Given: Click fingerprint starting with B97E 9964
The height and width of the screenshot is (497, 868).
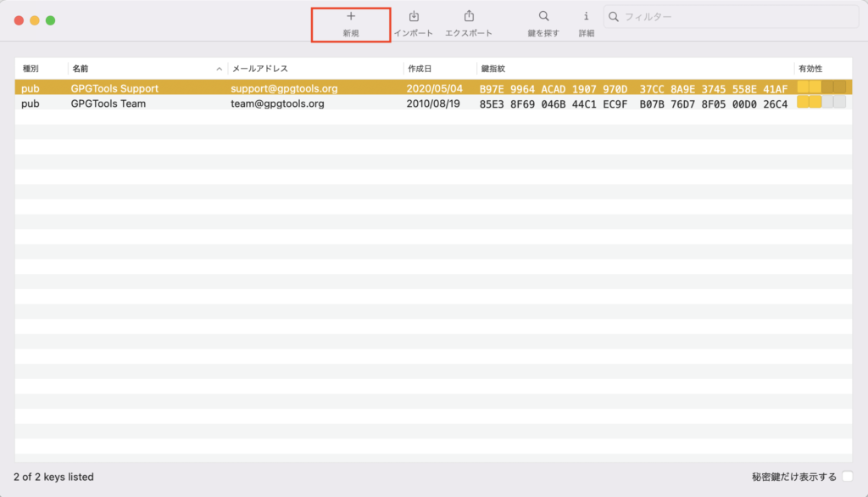Looking at the screenshot, I should click(633, 89).
